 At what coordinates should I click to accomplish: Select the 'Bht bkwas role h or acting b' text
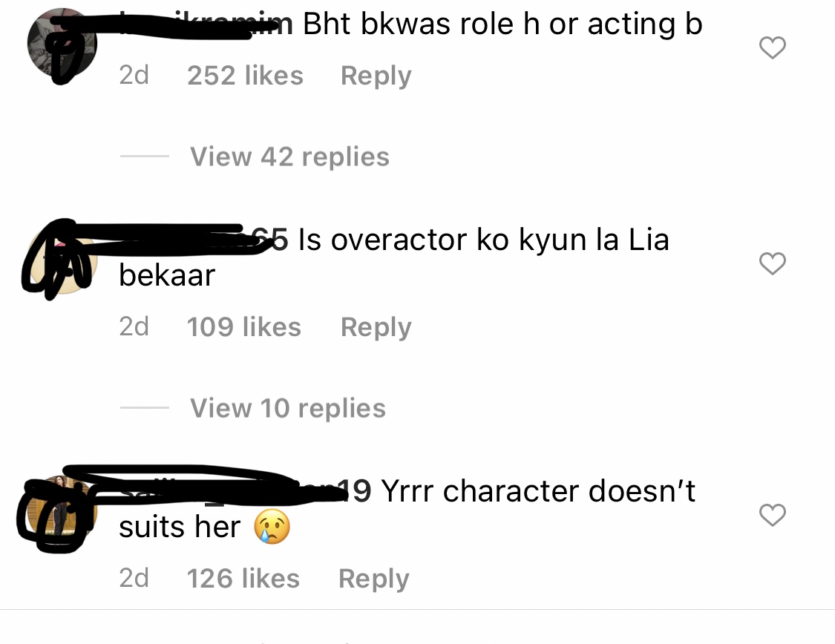[x=502, y=24]
